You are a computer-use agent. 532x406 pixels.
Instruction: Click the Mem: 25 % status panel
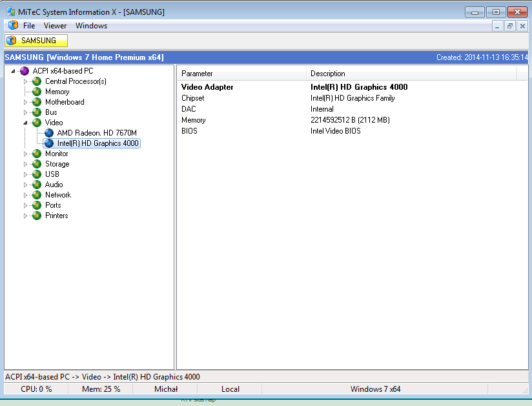(101, 389)
